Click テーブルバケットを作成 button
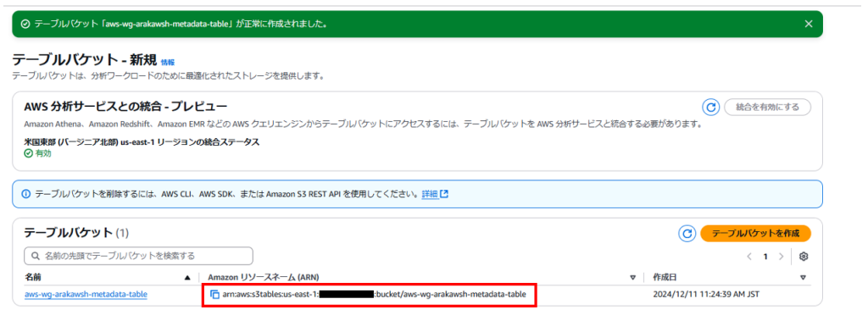Screen dimensions: 868x321 [755, 234]
